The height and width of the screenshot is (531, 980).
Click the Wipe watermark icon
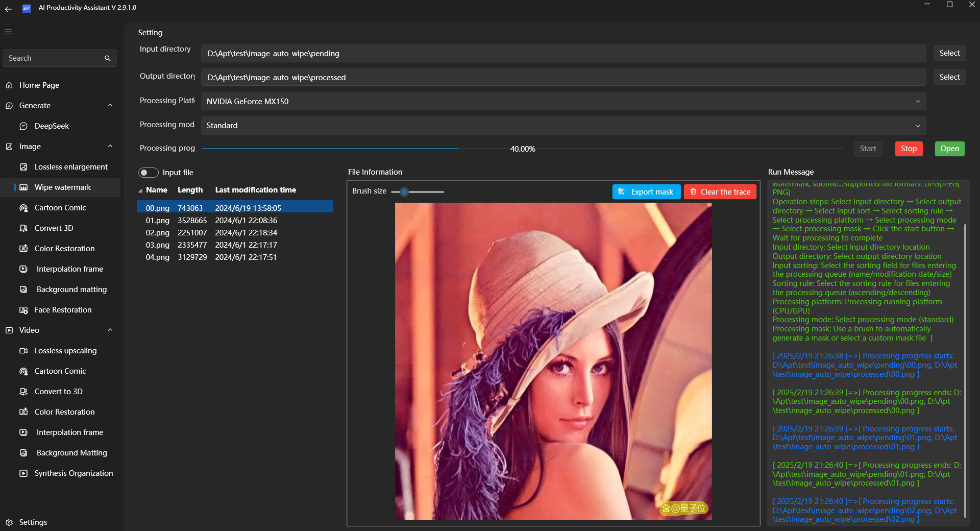coord(23,187)
